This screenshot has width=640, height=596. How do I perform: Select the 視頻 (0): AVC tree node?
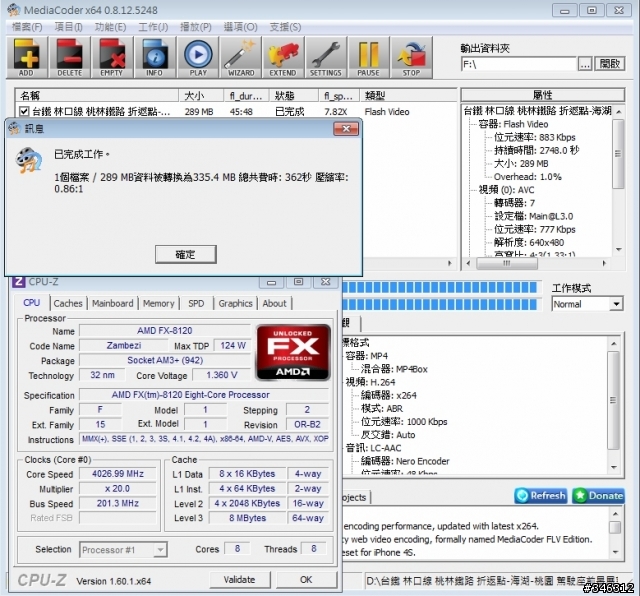(x=506, y=190)
